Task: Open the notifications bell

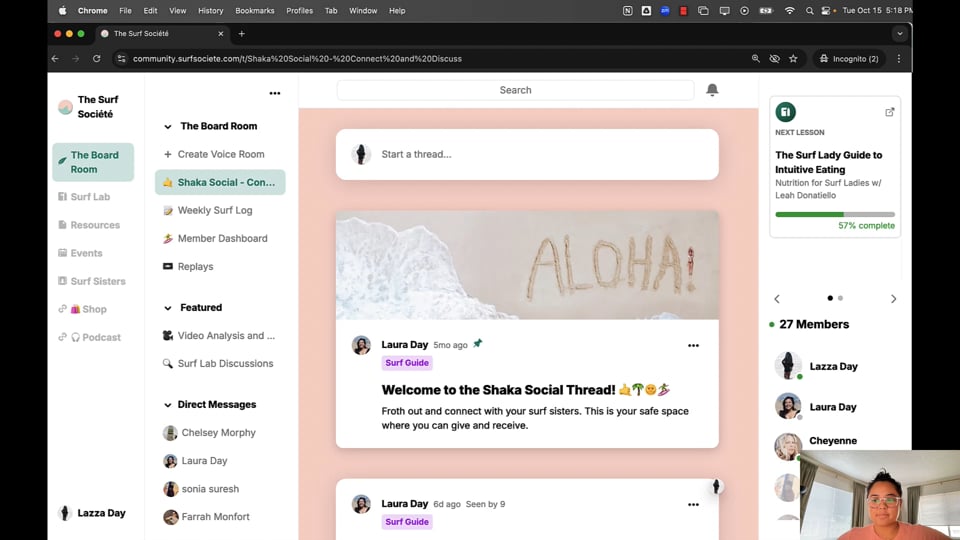Action: click(712, 90)
